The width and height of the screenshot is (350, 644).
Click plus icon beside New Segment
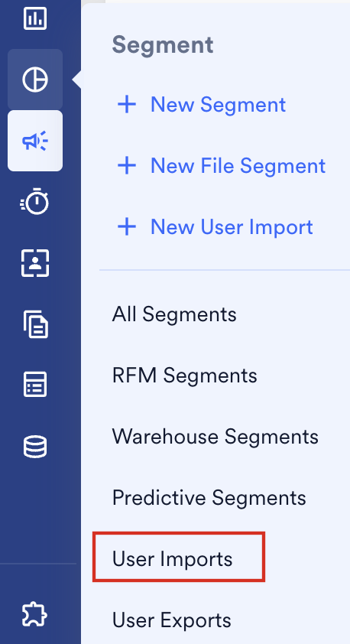coord(127,105)
